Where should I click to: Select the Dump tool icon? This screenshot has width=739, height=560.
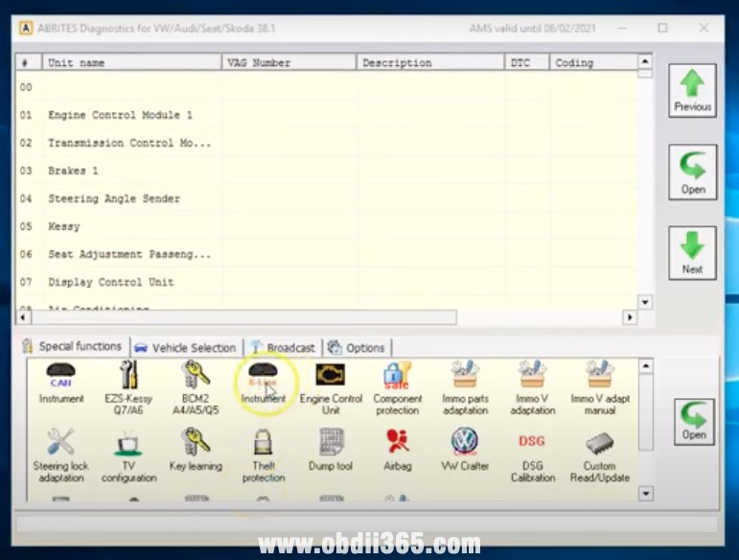(x=331, y=450)
